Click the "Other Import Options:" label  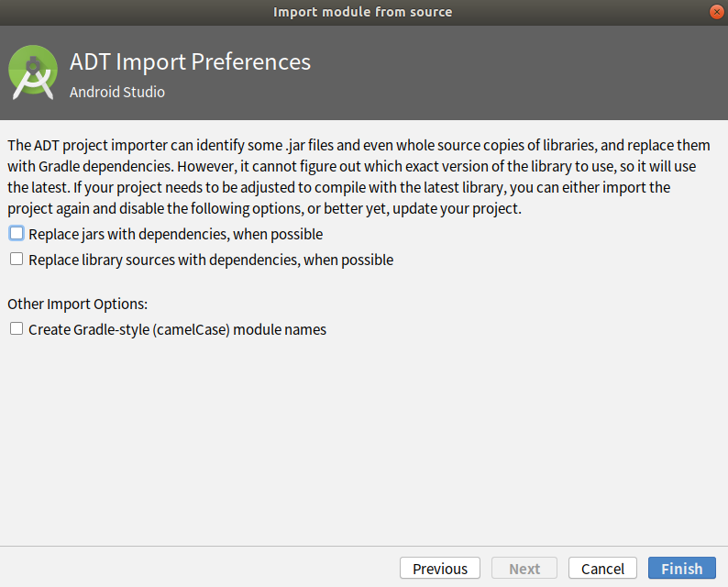(x=77, y=304)
